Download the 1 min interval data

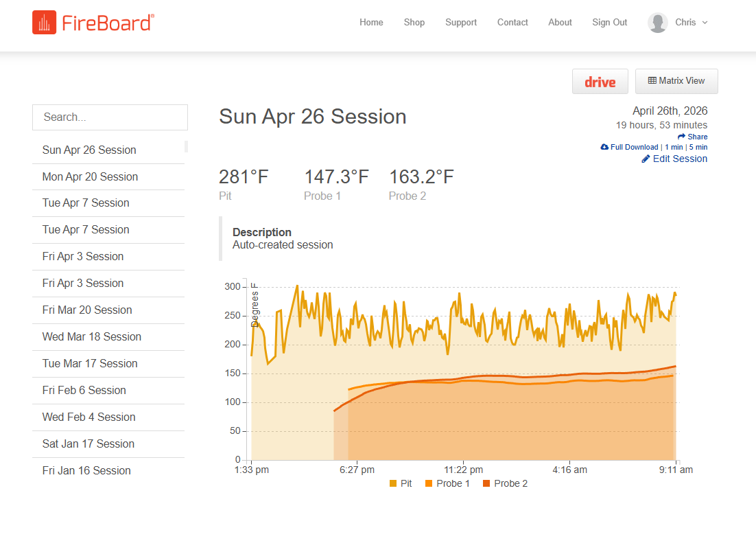tap(674, 147)
